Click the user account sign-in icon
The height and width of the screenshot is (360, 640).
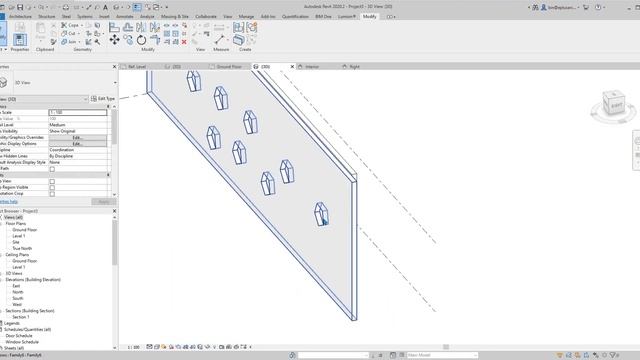pos(544,7)
